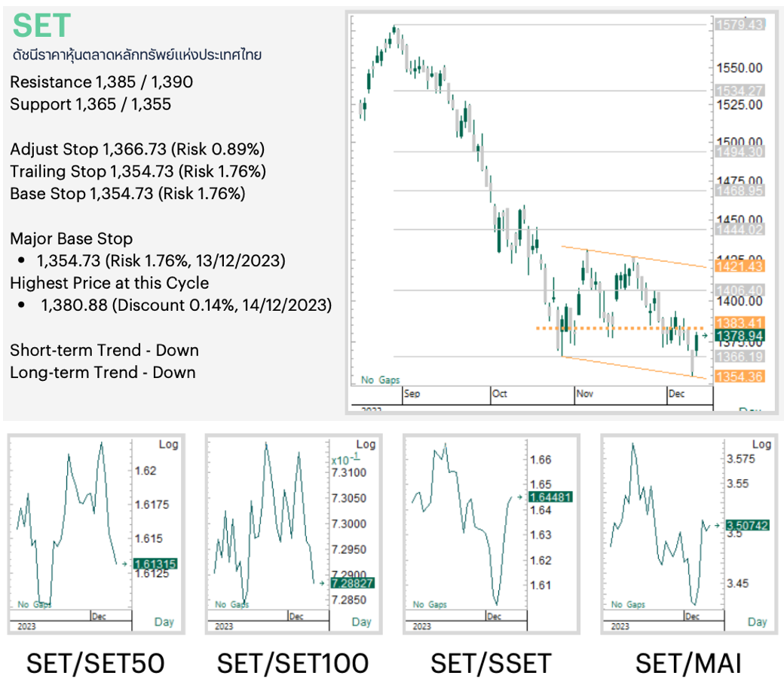This screenshot has height=688, width=784.
Task: Click the 1444.02 level label
Action: 739,229
